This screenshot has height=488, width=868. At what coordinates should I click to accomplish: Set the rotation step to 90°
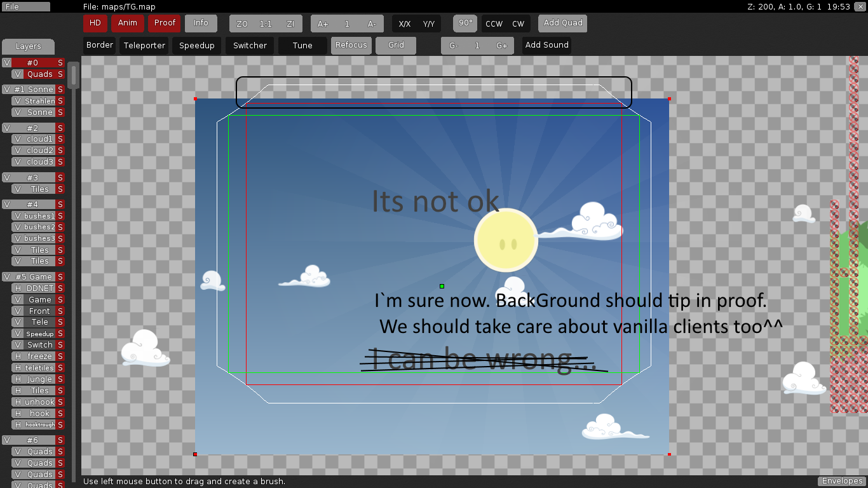465,22
